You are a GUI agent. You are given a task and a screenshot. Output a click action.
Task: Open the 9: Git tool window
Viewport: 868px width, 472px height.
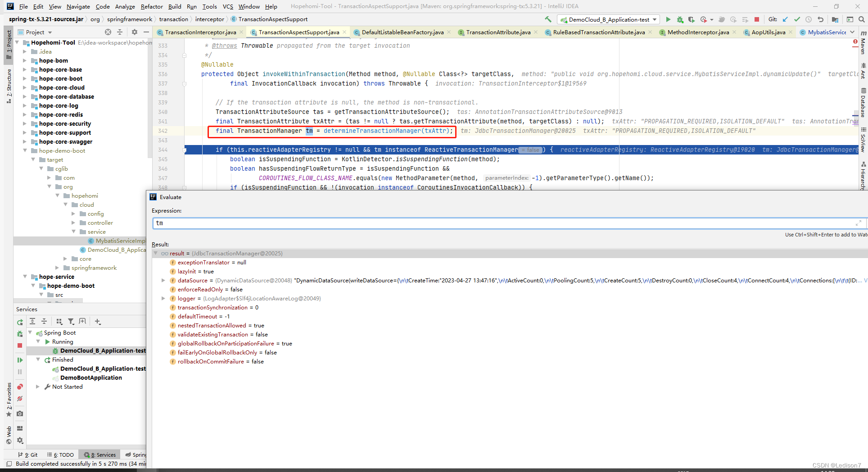(x=28, y=454)
